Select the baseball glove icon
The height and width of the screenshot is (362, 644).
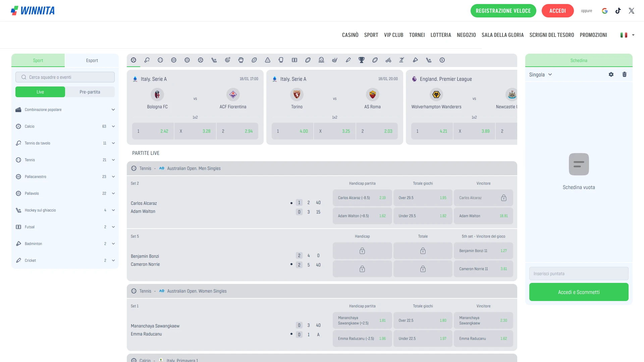pyautogui.click(x=241, y=60)
